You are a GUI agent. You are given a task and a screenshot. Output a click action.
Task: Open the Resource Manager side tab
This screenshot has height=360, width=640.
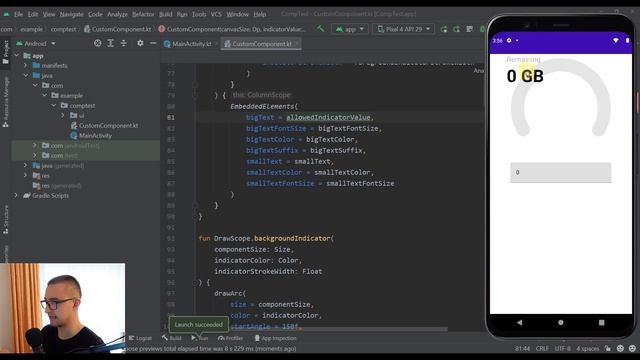5,101
